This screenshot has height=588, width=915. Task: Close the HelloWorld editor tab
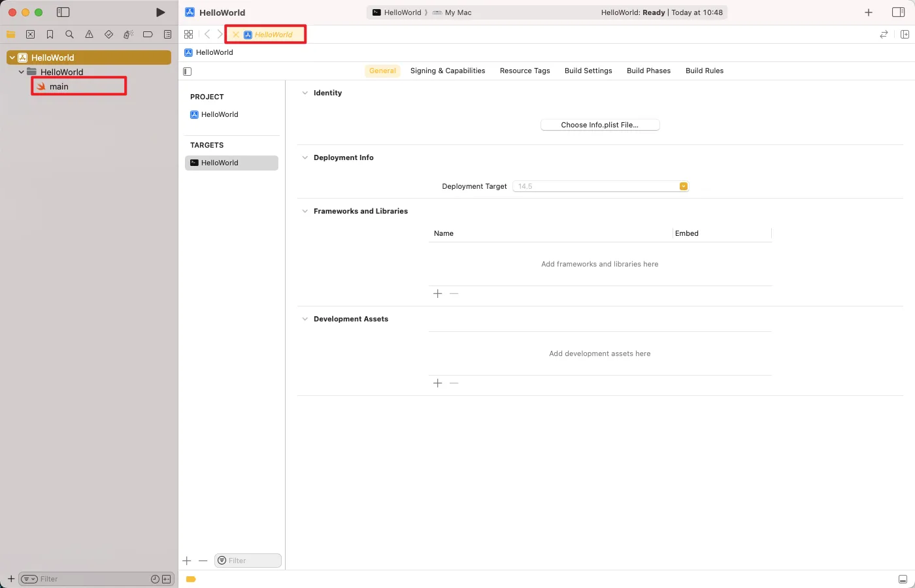(235, 35)
